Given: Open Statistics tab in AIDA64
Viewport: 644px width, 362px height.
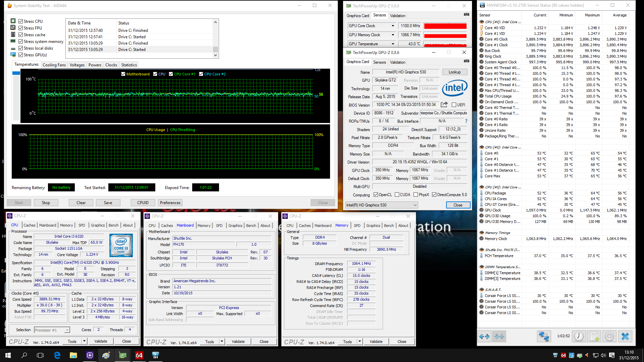Looking at the screenshot, I should tap(129, 65).
